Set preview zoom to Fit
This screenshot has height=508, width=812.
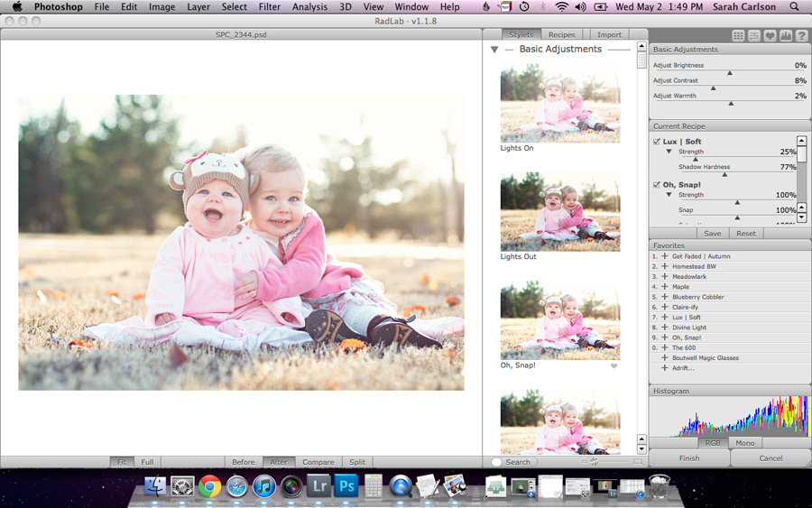(122, 462)
